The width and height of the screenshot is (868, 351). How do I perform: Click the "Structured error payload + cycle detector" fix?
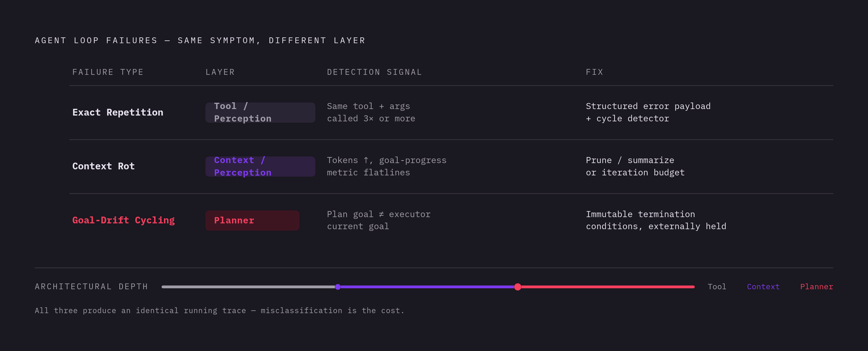(x=648, y=112)
